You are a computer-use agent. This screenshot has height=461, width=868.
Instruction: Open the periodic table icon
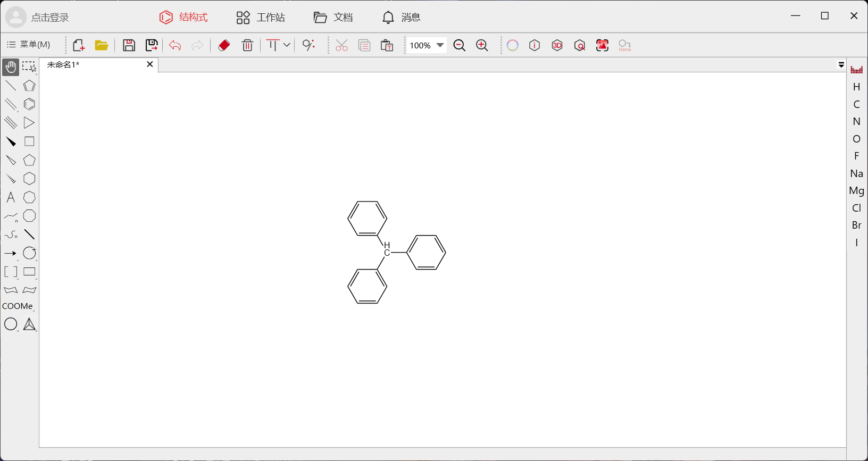tap(857, 70)
